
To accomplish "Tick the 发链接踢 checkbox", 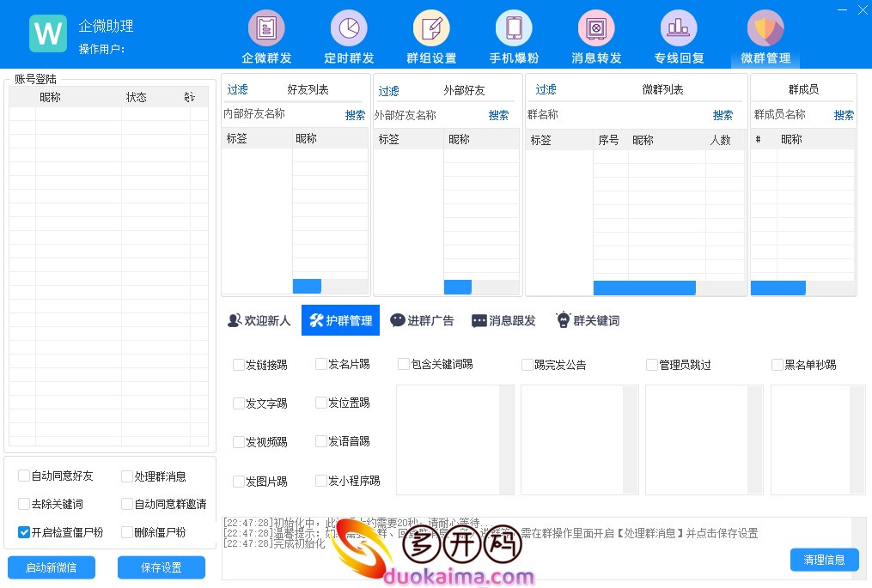I will pyautogui.click(x=239, y=365).
